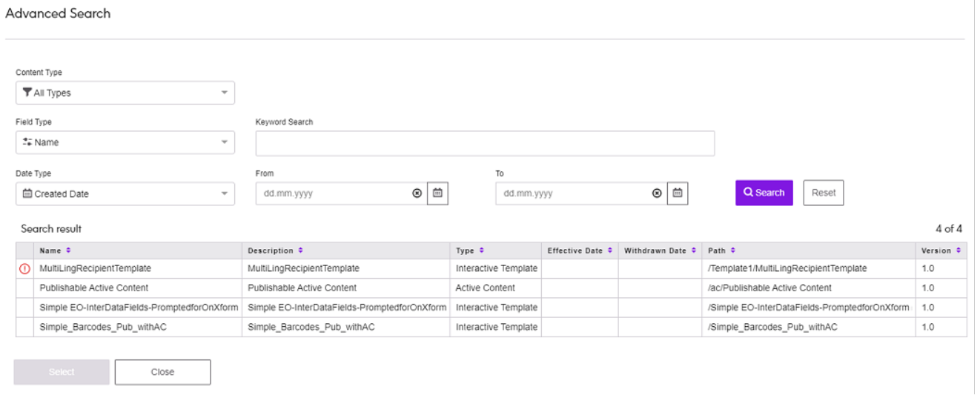
Task: Sort by Withdrawn Date column
Action: pyautogui.click(x=694, y=251)
